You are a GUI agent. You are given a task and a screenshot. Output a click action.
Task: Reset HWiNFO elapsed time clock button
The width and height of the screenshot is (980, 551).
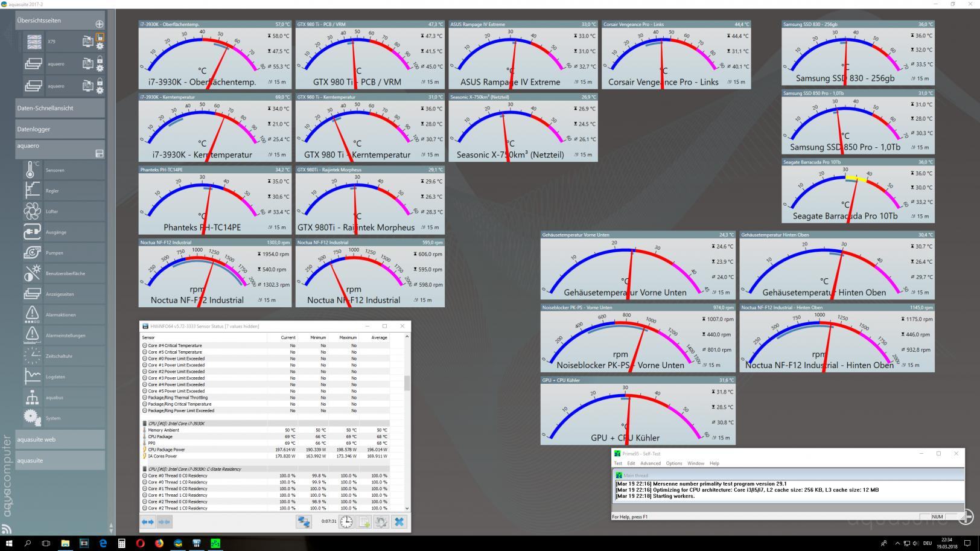coord(346,521)
